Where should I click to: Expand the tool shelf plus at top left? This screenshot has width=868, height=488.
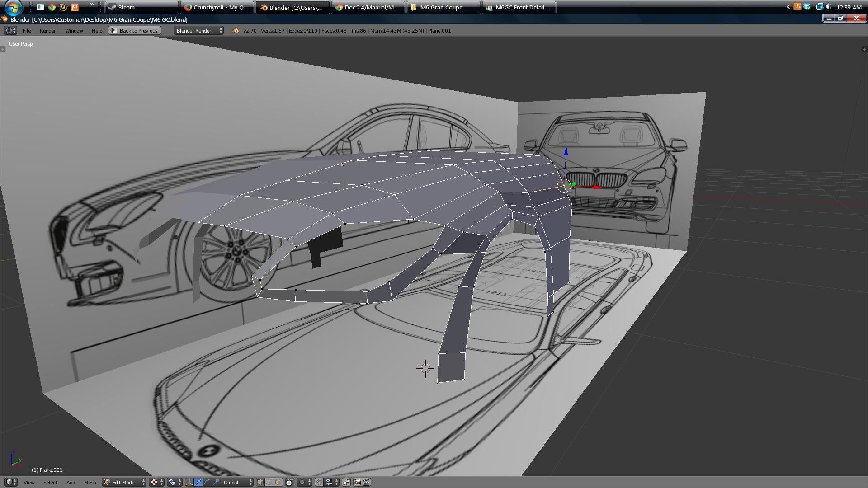click(x=3, y=49)
